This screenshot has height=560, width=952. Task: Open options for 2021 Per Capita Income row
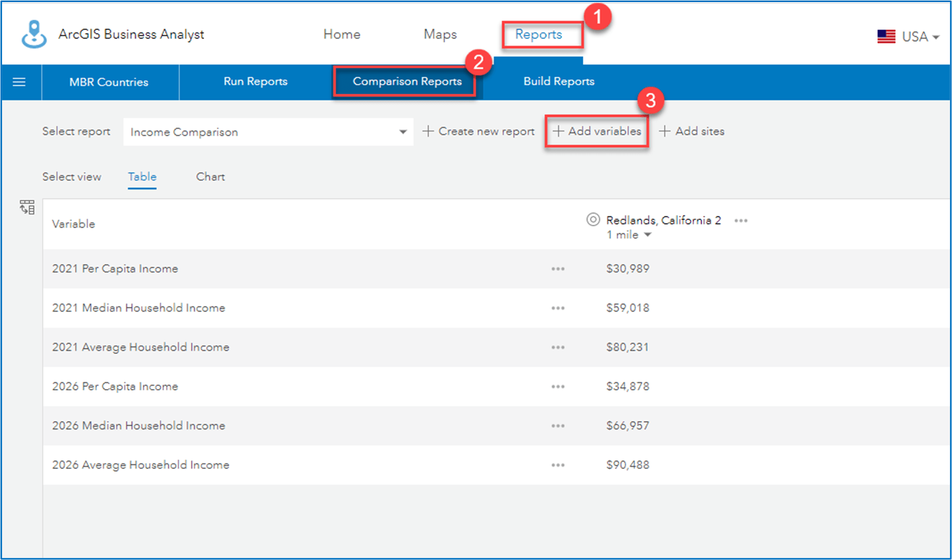pos(558,268)
